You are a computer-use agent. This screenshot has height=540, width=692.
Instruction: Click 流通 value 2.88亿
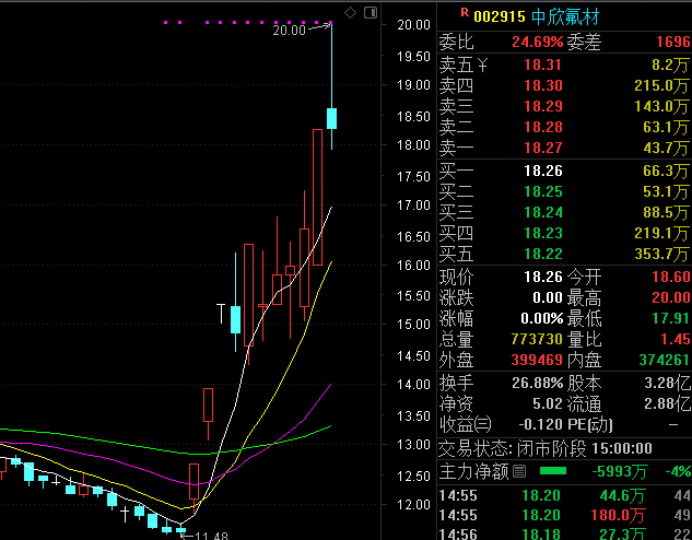pyautogui.click(x=667, y=404)
